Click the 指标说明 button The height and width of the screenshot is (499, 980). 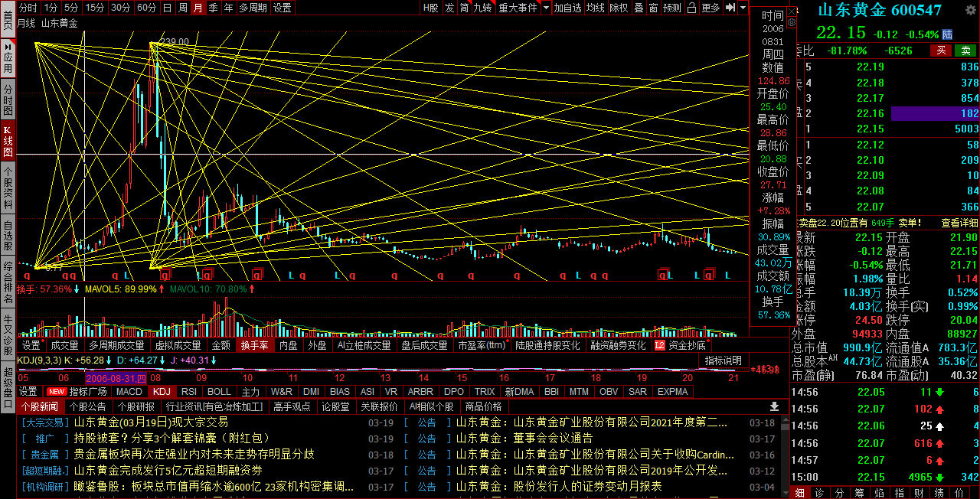(x=724, y=360)
